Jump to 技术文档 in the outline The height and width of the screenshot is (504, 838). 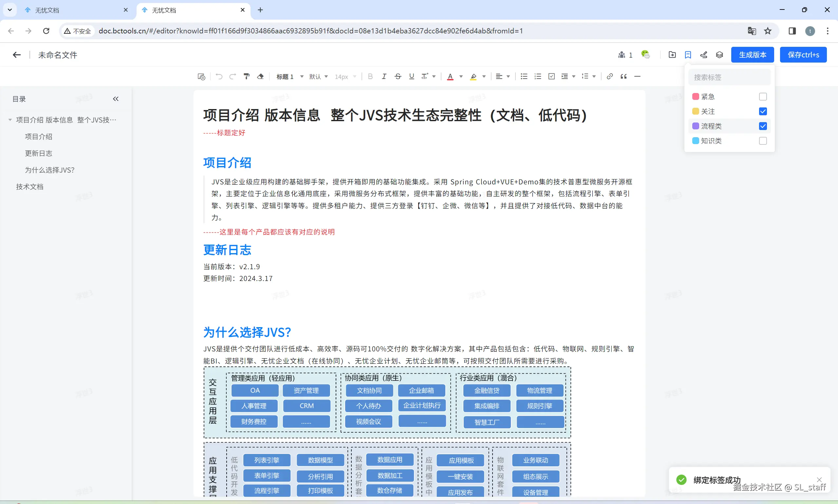[30, 186]
